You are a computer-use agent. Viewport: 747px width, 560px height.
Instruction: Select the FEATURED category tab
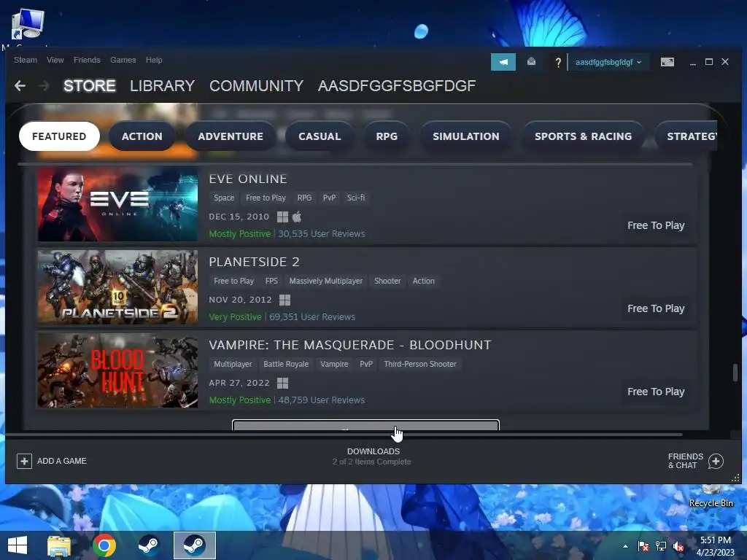tap(59, 136)
